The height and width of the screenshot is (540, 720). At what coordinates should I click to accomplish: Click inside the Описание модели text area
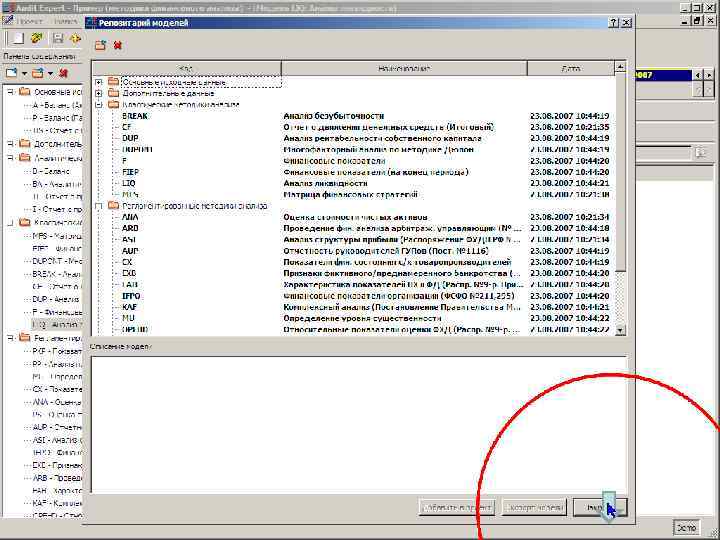359,425
